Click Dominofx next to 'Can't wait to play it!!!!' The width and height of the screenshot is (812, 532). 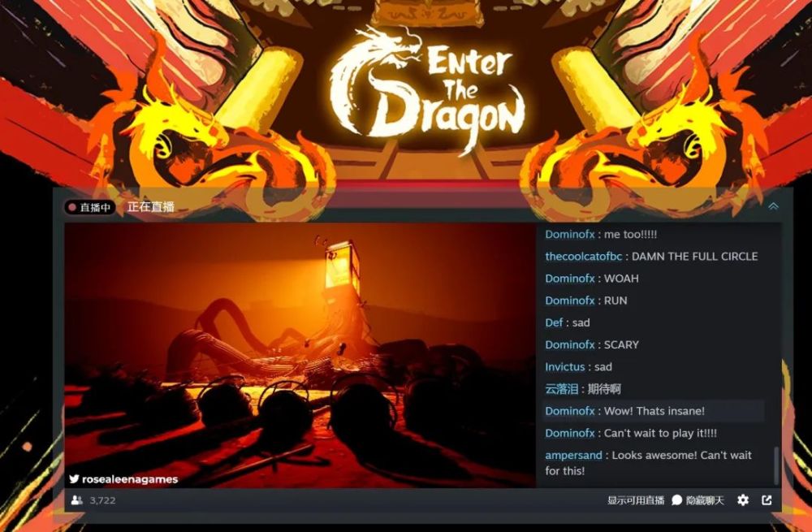click(x=570, y=433)
